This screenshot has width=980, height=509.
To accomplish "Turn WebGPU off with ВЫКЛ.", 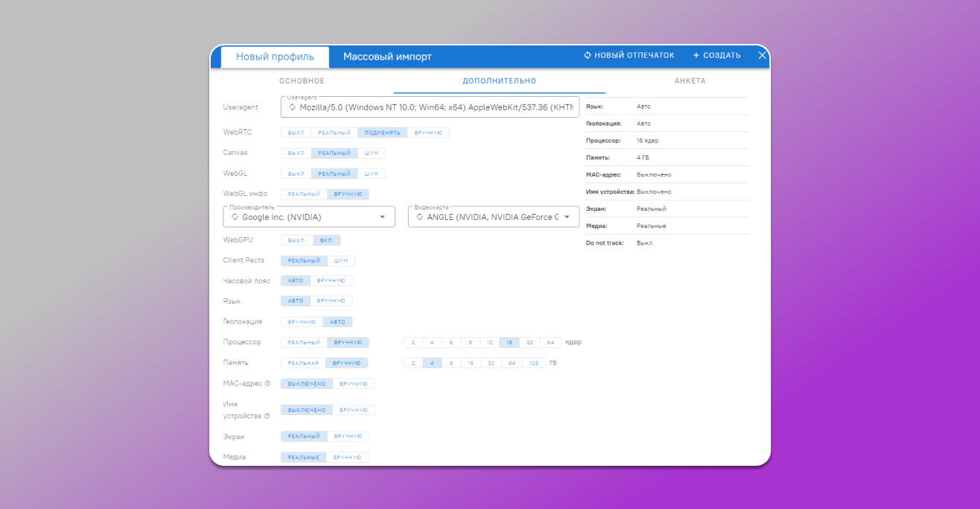I will pos(296,241).
